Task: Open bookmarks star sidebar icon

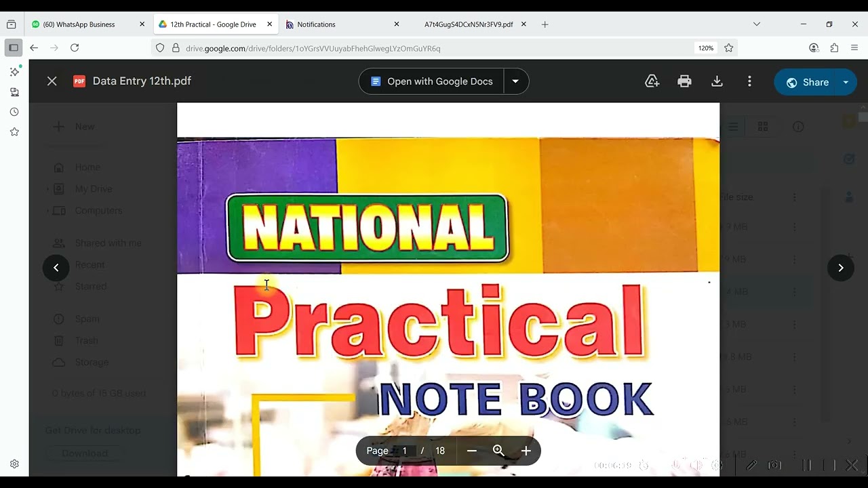Action: (x=14, y=132)
